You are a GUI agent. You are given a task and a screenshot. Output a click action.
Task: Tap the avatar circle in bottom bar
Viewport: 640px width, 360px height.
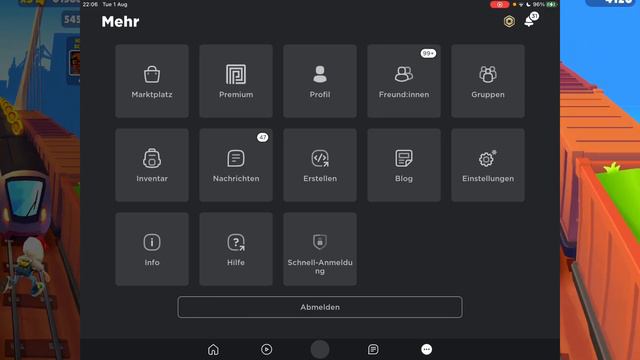[x=320, y=349]
